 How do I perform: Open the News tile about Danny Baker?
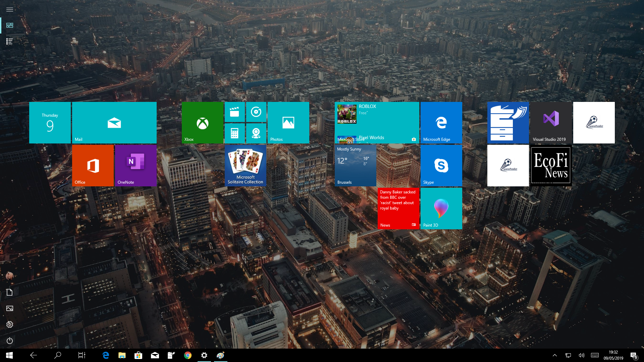[398, 208]
